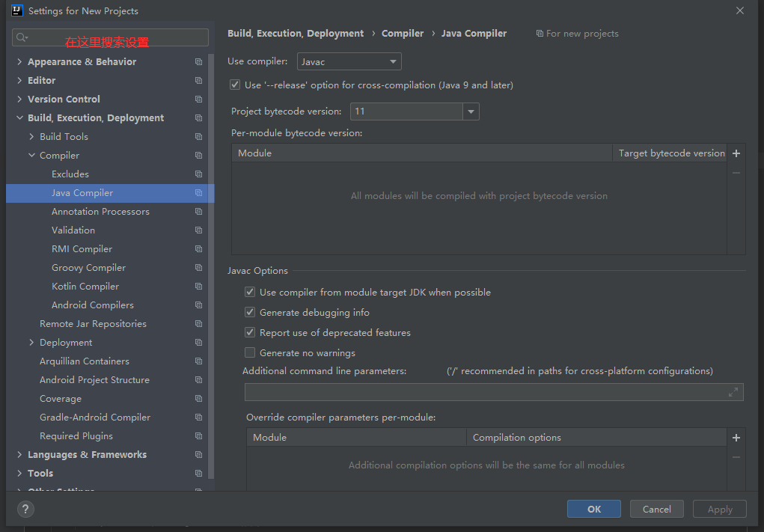Image resolution: width=764 pixels, height=532 pixels.
Task: Disable 'Generate debugging info' checkbox
Action: [x=250, y=312]
